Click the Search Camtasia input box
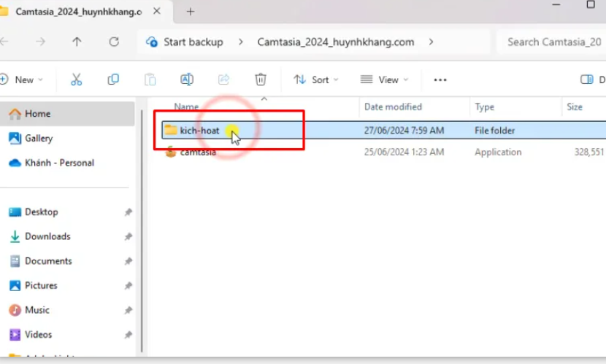 [553, 42]
